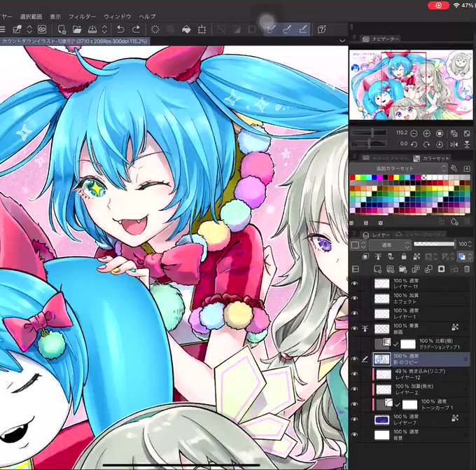Open the 追加カラーセット color set dropdown
The image size is (476, 470).
coord(398,168)
